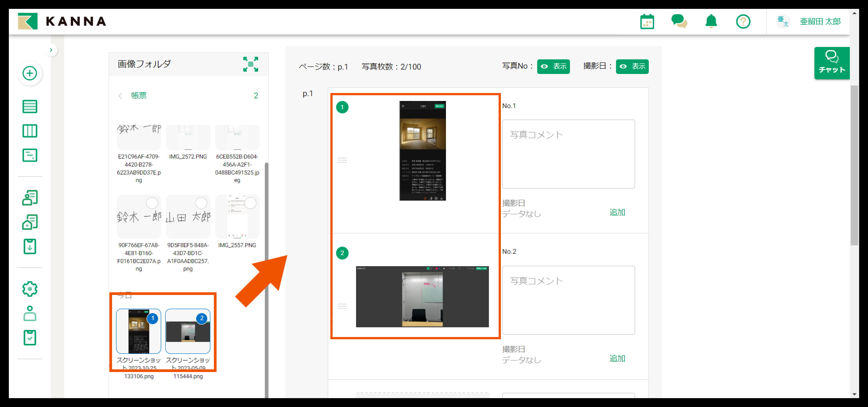Expand the left sidebar with chevron
Image resolution: width=868 pixels, height=407 pixels.
51,50
